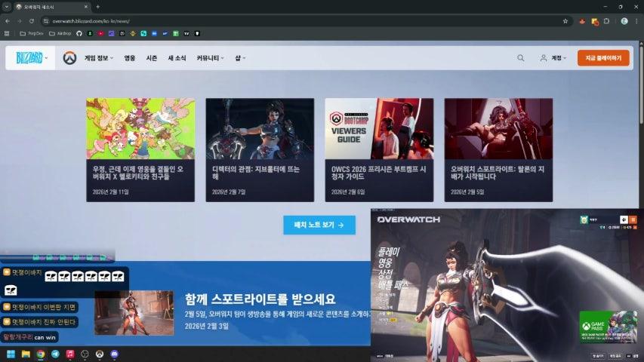This screenshot has width=644, height=362.
Task: Select 플레이 in the Overwatch game menu
Action: pyautogui.click(x=389, y=252)
